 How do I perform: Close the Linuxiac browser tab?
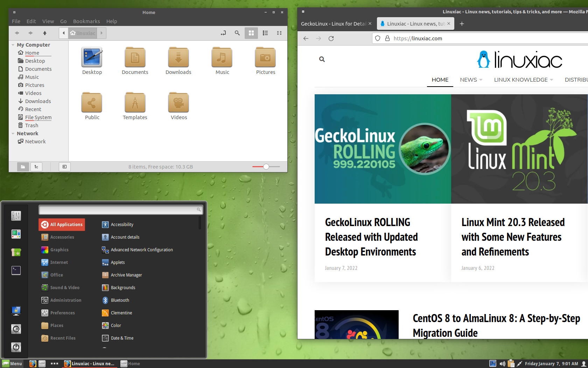click(449, 23)
